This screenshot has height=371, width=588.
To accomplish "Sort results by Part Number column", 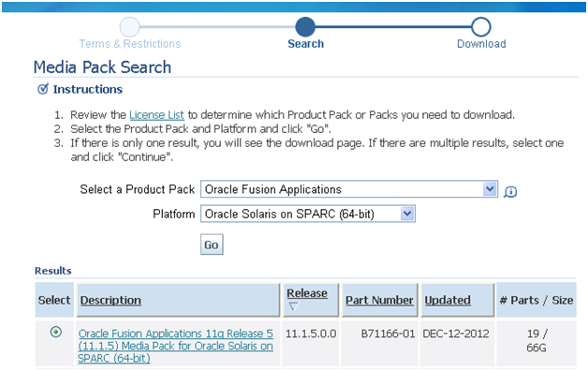I will (x=379, y=300).
